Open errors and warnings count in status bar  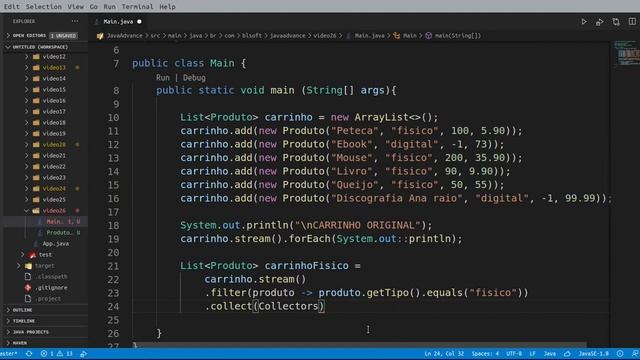pyautogui.click(x=56, y=354)
